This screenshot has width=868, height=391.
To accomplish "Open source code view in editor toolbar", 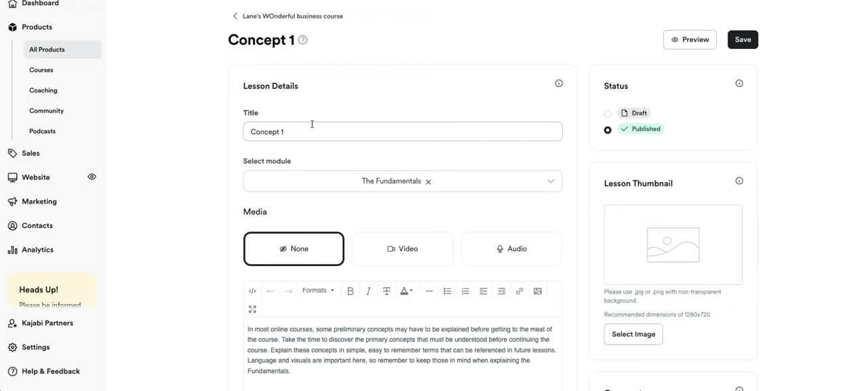I will [252, 291].
